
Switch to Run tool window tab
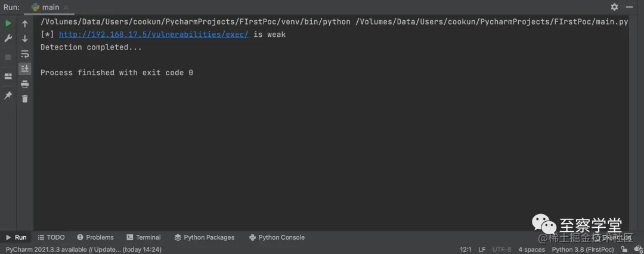coord(16,237)
